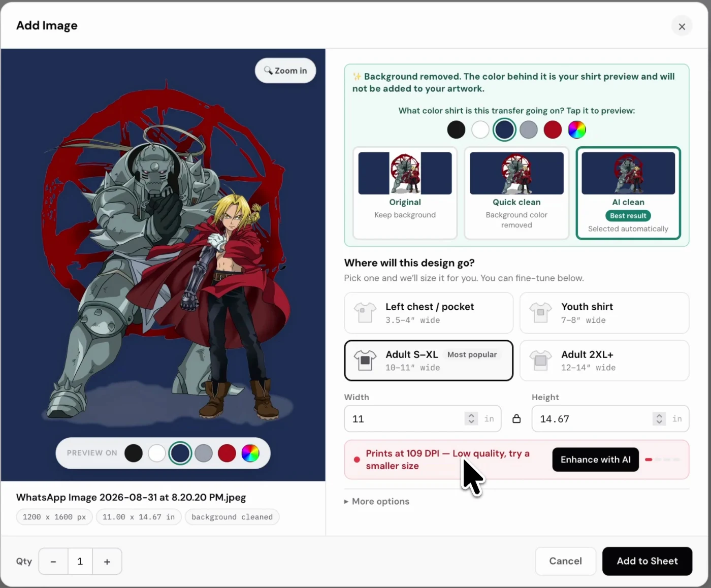
Task: Select gray in PREVIEW ON swatches
Action: click(204, 453)
